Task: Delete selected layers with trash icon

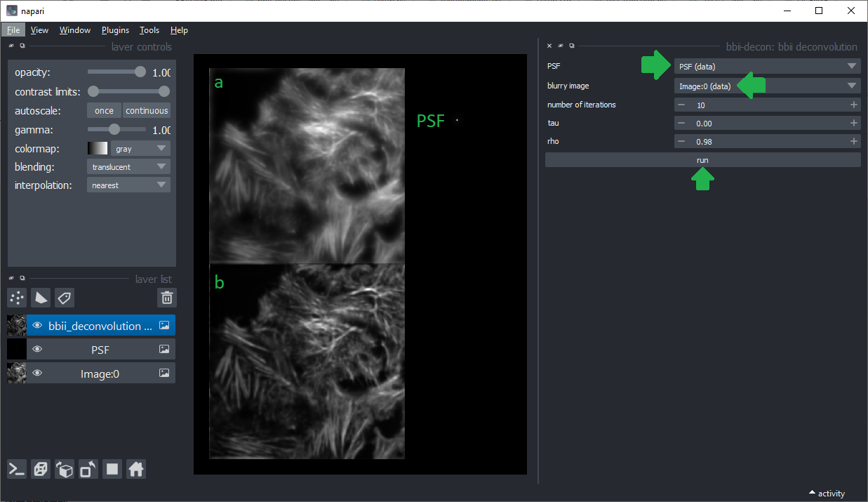Action: [167, 298]
